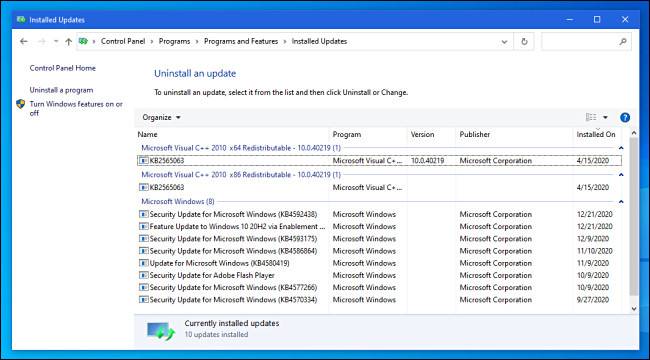The image size is (650, 360).
Task: Click scrollbar up arrow
Action: click(x=633, y=133)
